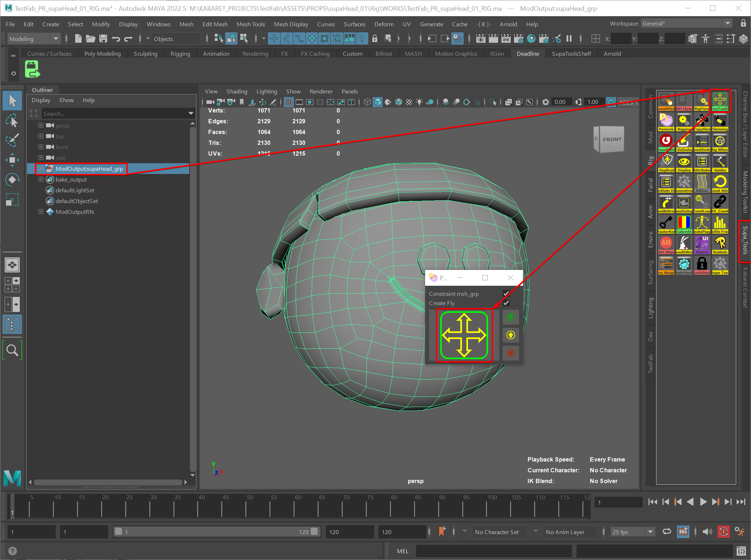Open the Deform menu
Screen dimensions: 751x560
pyautogui.click(x=384, y=24)
